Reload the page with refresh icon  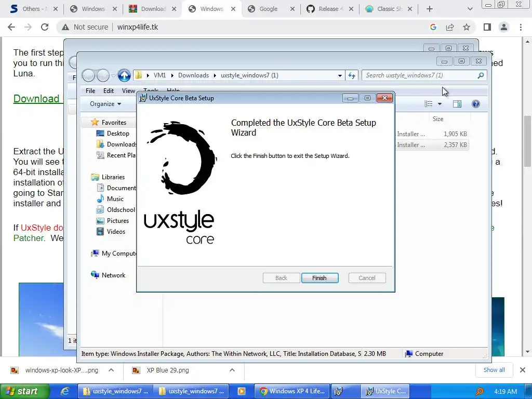[45, 27]
